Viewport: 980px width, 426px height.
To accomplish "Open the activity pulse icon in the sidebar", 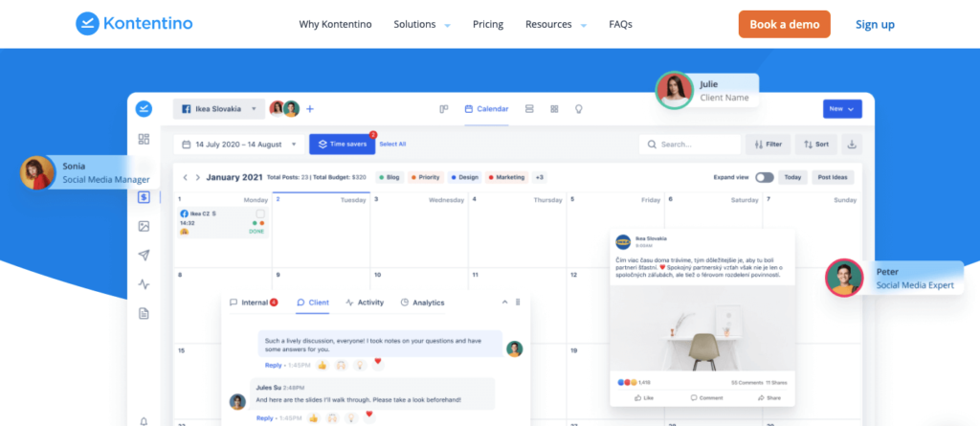I will pyautogui.click(x=144, y=284).
